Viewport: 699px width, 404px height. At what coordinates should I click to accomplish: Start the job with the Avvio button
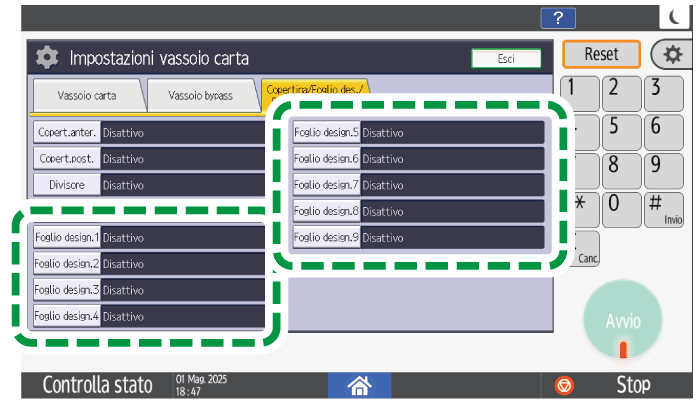(623, 320)
